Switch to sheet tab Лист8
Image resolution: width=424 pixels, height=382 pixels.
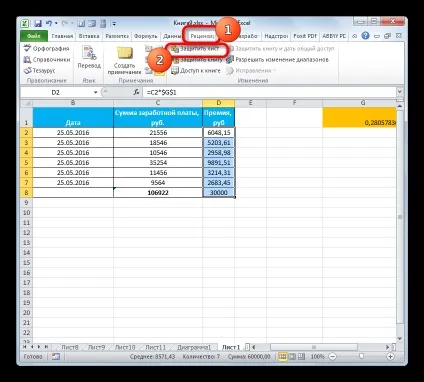click(70, 347)
